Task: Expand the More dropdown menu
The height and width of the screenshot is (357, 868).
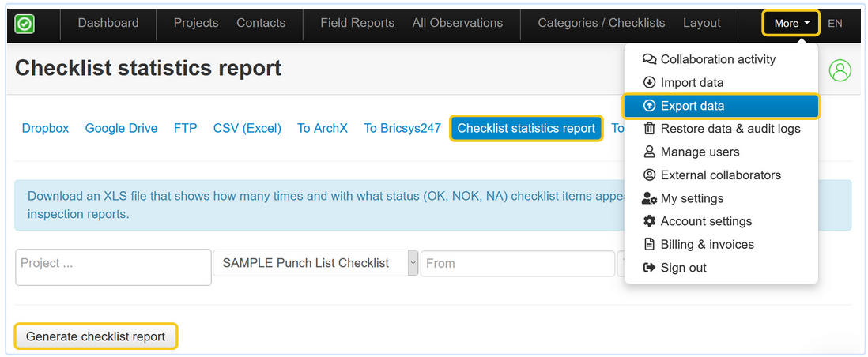Action: pyautogui.click(x=791, y=23)
